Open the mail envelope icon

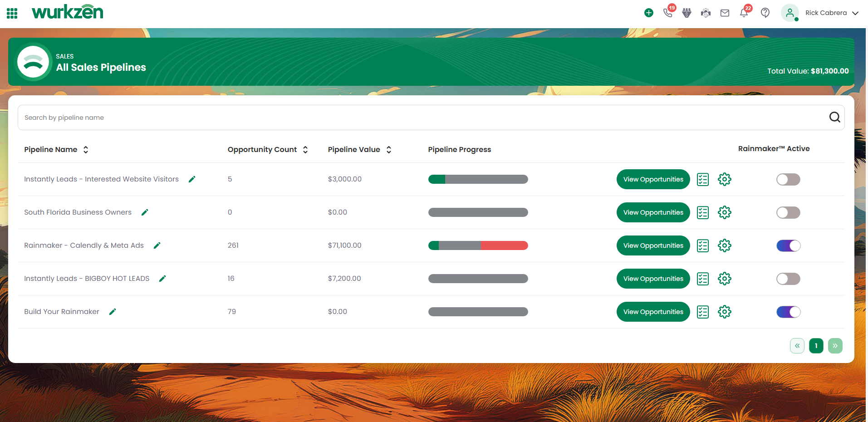click(x=725, y=13)
